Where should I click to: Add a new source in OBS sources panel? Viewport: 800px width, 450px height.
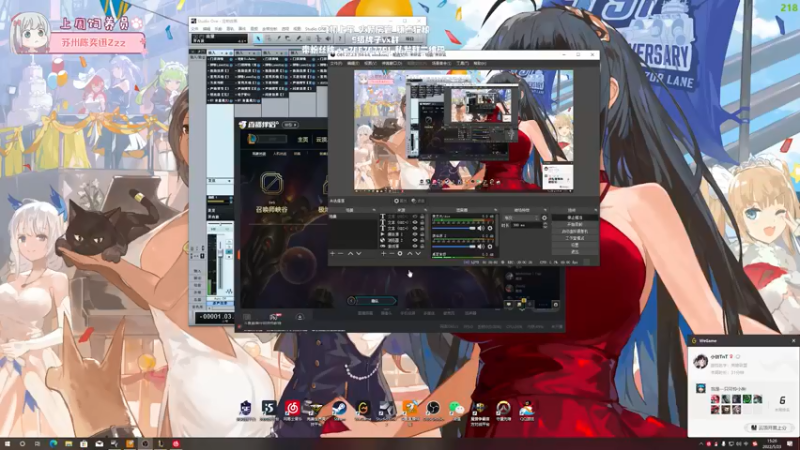(383, 254)
